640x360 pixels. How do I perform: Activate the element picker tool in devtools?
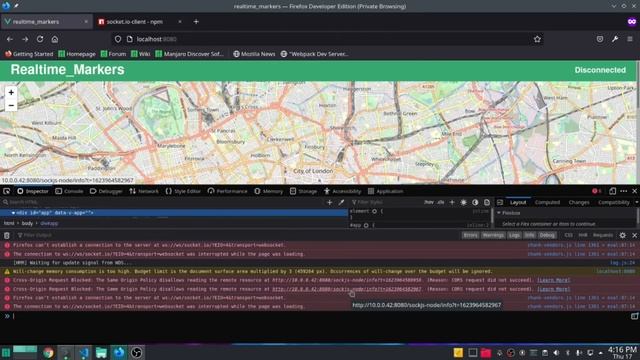pyautogui.click(x=7, y=191)
